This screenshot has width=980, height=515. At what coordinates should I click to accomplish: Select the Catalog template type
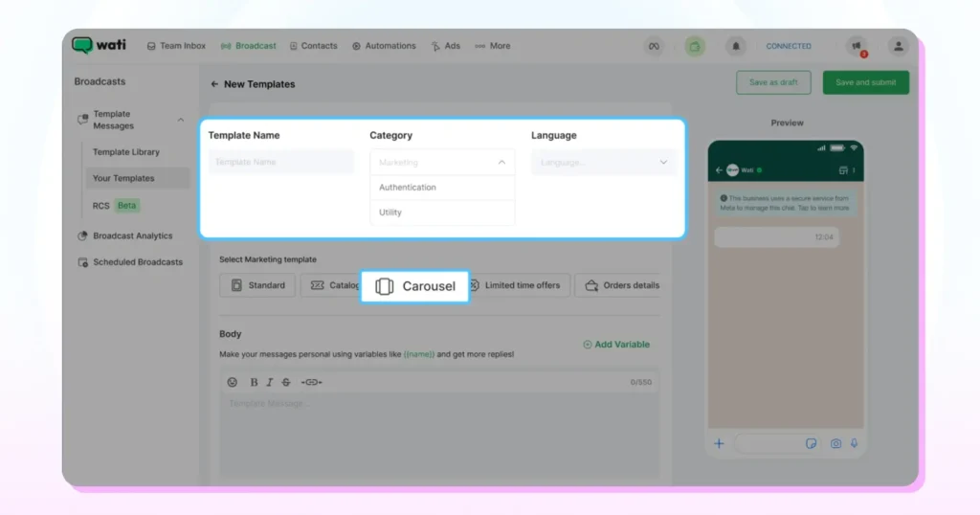click(330, 285)
